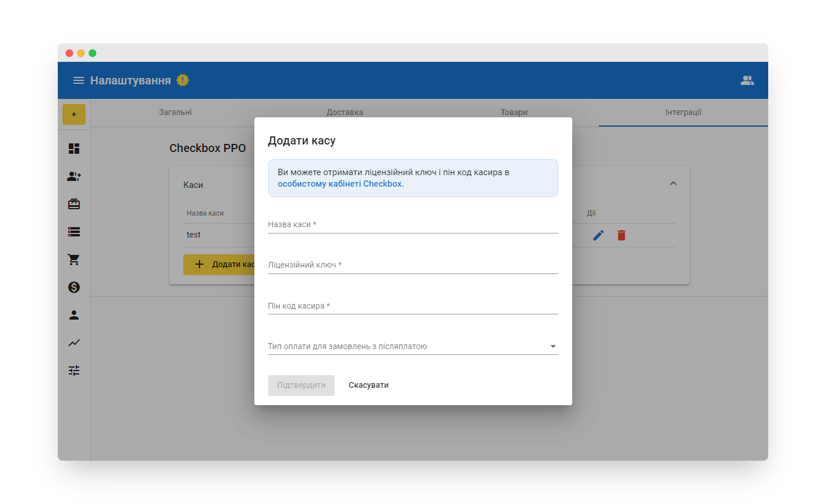The image size is (826, 504).
Task: Focus the Назва каси input field
Action: (413, 225)
